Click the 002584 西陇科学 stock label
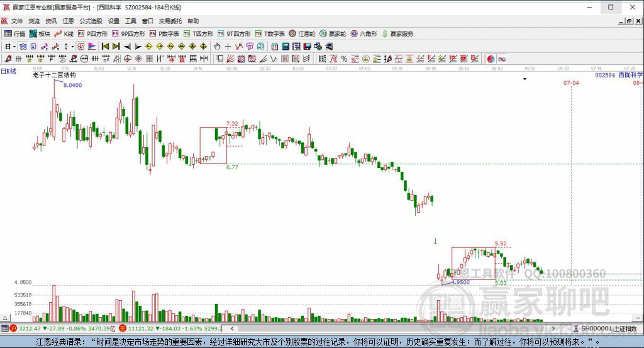This screenshot has height=348, width=644. pyautogui.click(x=619, y=75)
